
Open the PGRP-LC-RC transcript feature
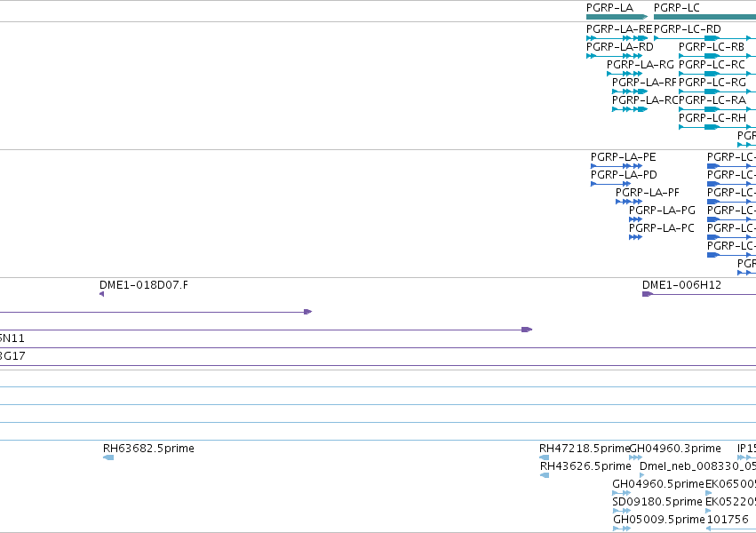[x=717, y=74]
